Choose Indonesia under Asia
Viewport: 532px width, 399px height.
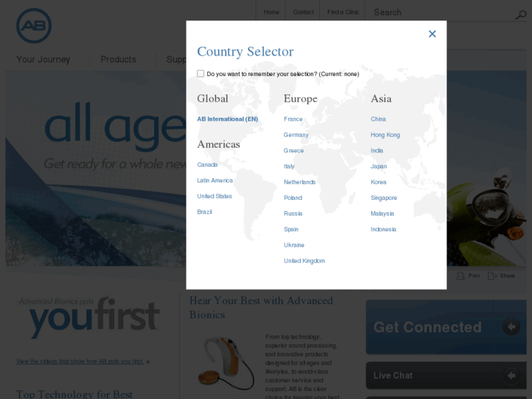point(383,229)
